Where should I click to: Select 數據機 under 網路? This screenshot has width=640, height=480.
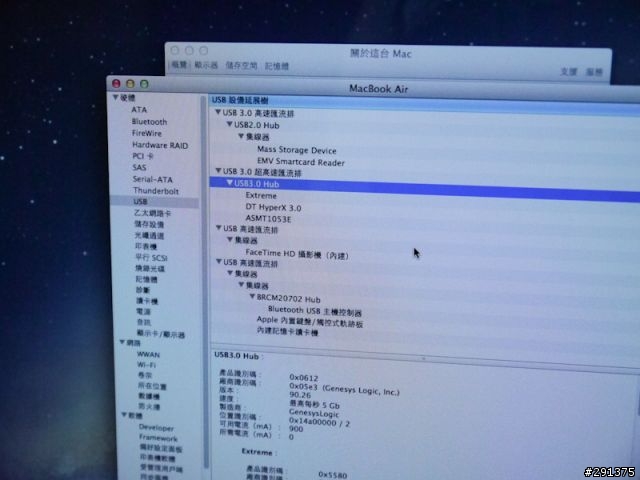pos(149,396)
